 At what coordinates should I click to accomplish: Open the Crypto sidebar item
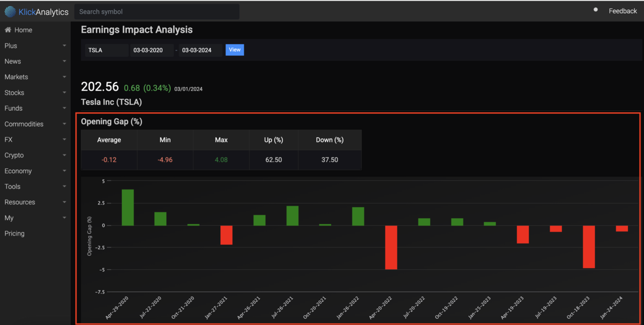(x=14, y=155)
